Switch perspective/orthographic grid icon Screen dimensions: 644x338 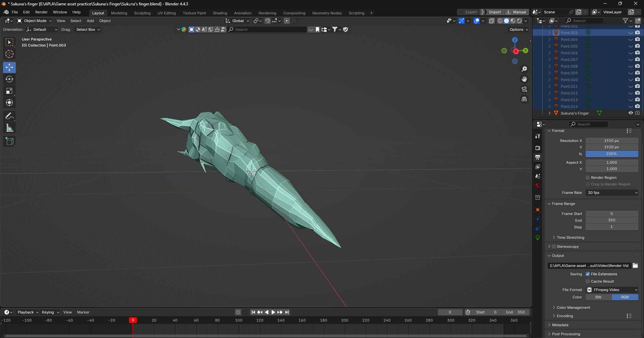(524, 99)
